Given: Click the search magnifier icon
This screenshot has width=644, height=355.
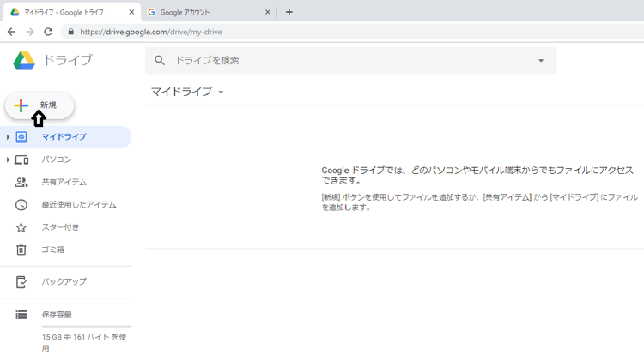Looking at the screenshot, I should pyautogui.click(x=160, y=61).
